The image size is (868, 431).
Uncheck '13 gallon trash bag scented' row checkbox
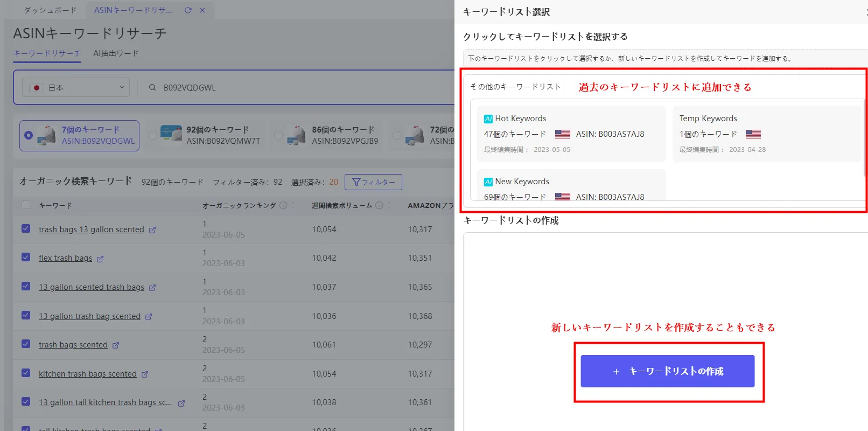coord(26,315)
